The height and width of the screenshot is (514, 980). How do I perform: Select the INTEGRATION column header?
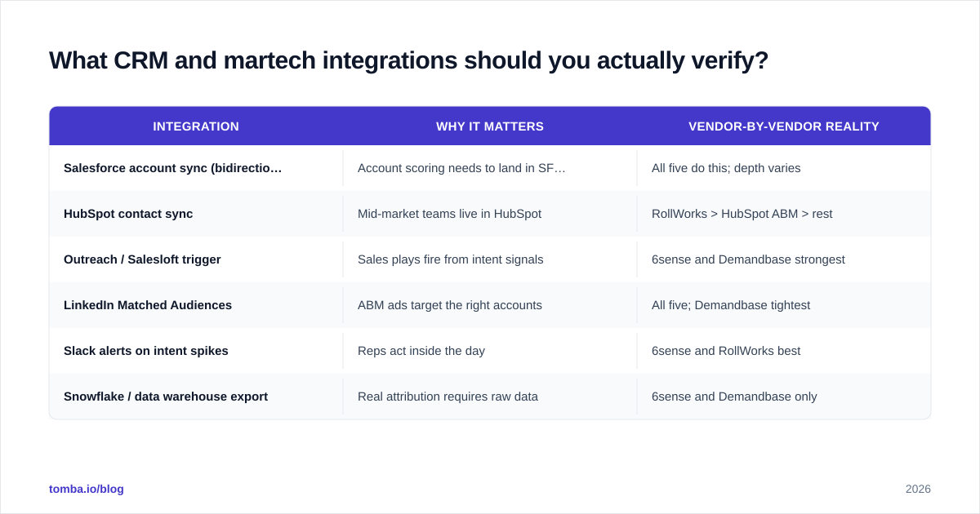click(x=196, y=126)
